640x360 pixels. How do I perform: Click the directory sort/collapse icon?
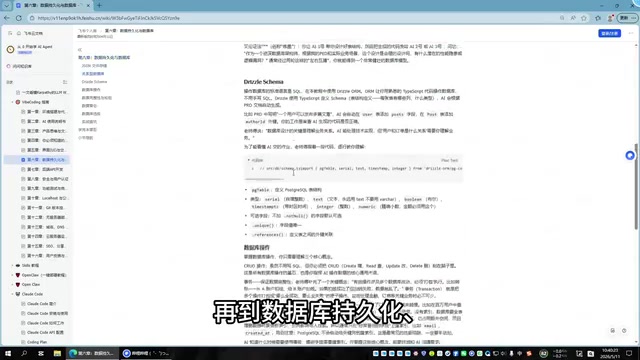tap(64, 82)
